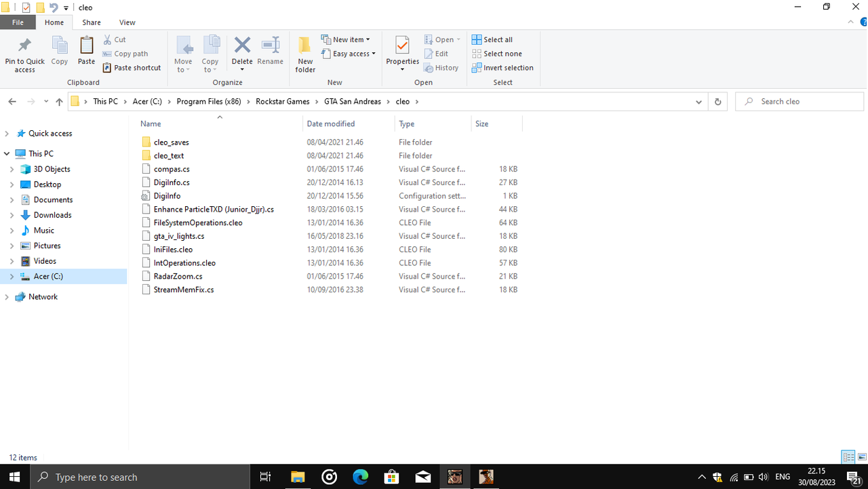This screenshot has width=868, height=489.
Task: Select StreamMemFix.cs file
Action: [183, 290]
